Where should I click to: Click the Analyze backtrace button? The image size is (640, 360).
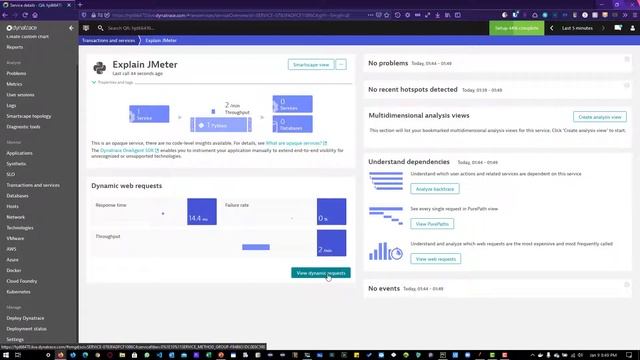(x=435, y=189)
